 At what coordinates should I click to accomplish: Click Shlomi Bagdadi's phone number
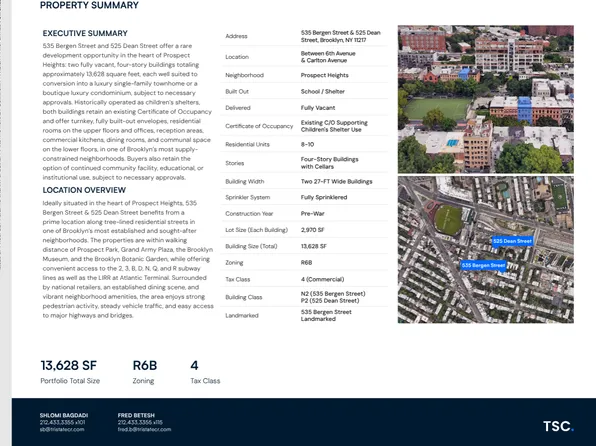click(x=62, y=422)
